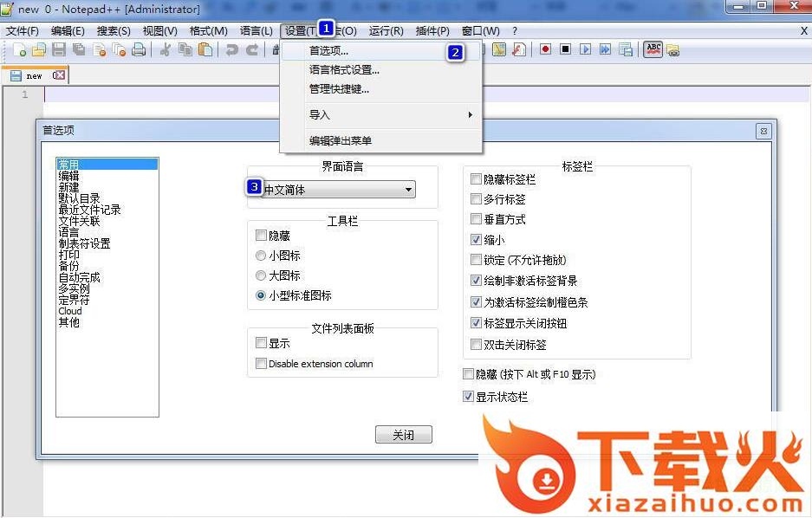Toggle 标签显示关闭按钮 checkbox

[x=476, y=323]
